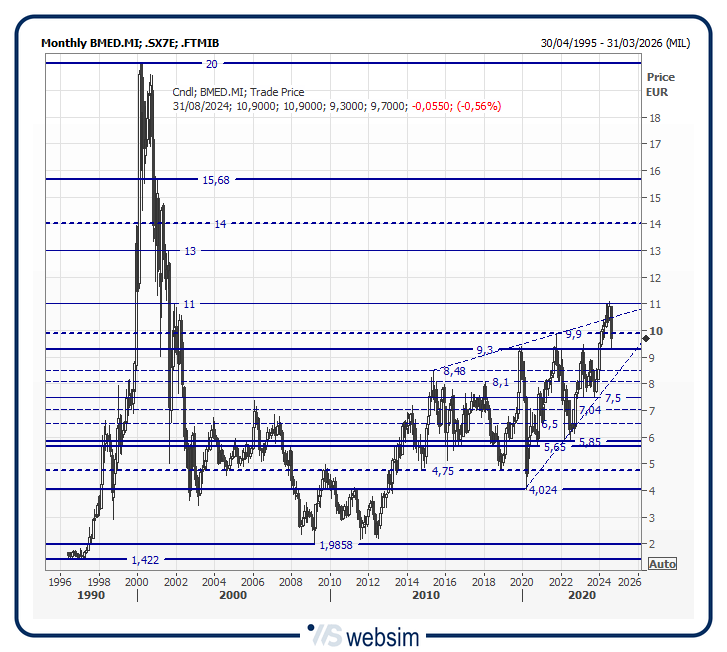Select the 15,68 horizontal level label
The height and width of the screenshot is (652, 727).
pos(215,180)
